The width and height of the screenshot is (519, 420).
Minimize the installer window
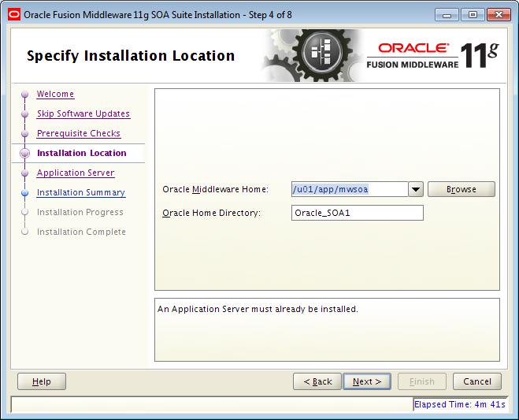(447, 15)
